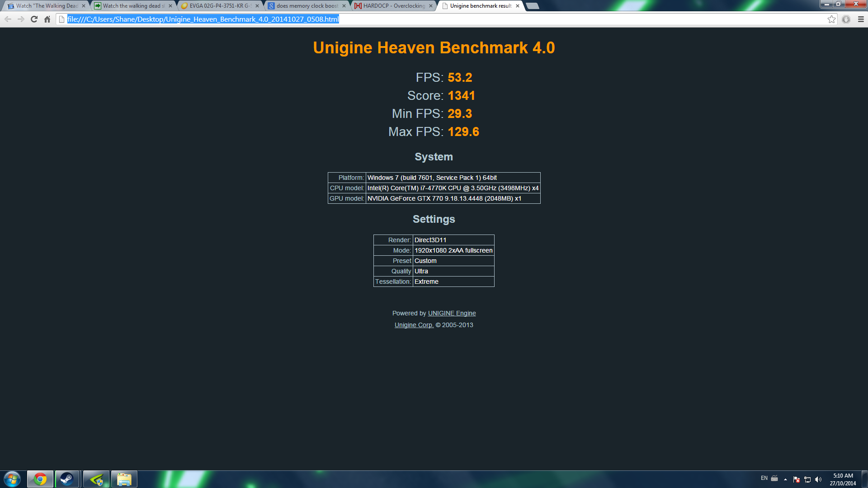The width and height of the screenshot is (868, 488).
Task: Open the UNIGINE Engine link
Action: click(452, 313)
